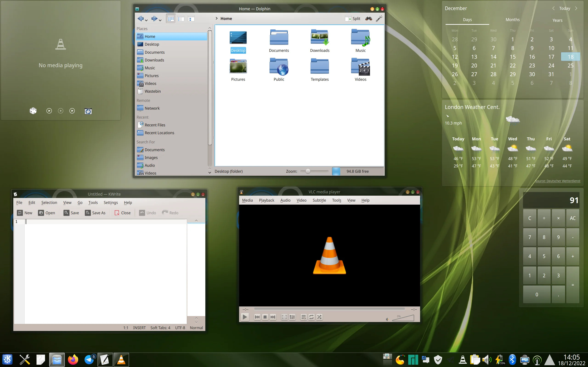Toggle VLC loop repeat mode
Screen dimensions: 588x367
pyautogui.click(x=311, y=317)
